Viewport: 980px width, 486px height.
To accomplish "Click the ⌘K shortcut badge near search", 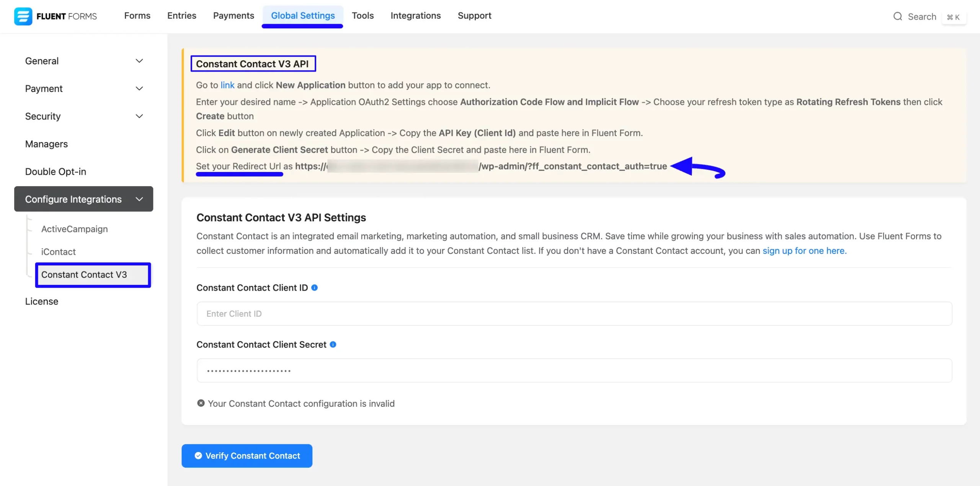I will (954, 17).
